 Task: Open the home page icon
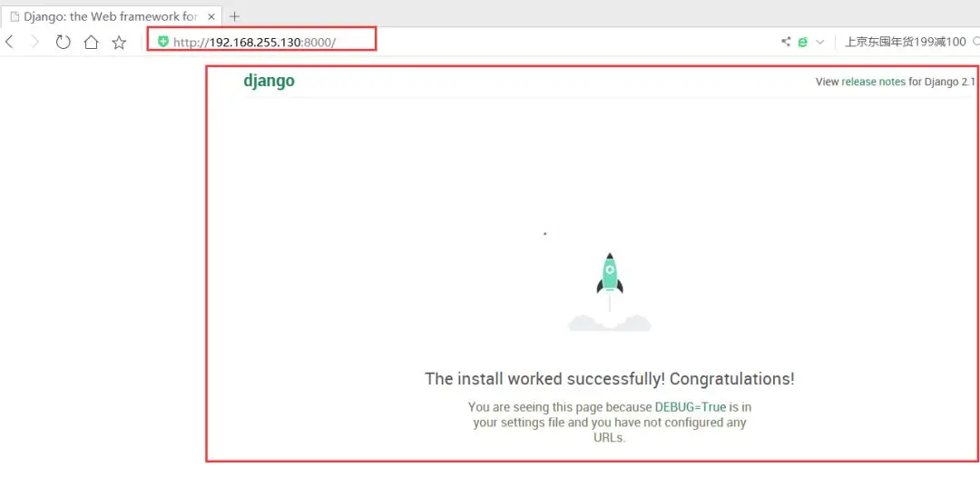[92, 42]
